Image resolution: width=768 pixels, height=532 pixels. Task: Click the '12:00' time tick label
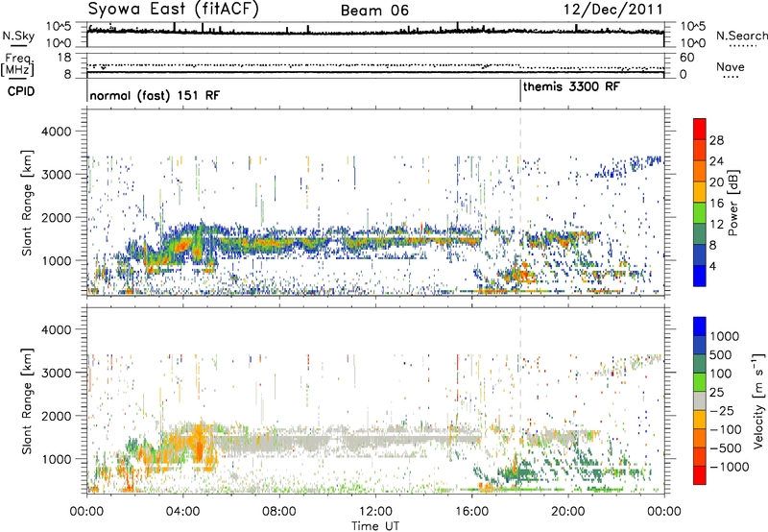(375, 512)
